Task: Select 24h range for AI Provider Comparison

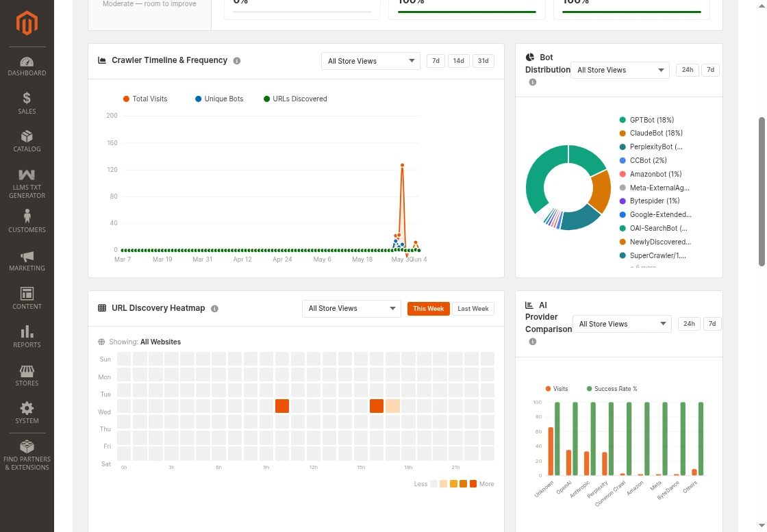Action: (x=689, y=323)
